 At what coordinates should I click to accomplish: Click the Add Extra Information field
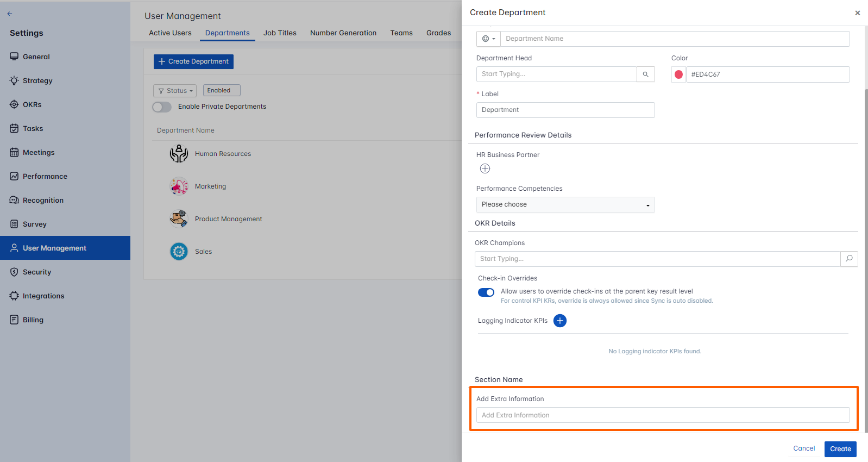(663, 415)
